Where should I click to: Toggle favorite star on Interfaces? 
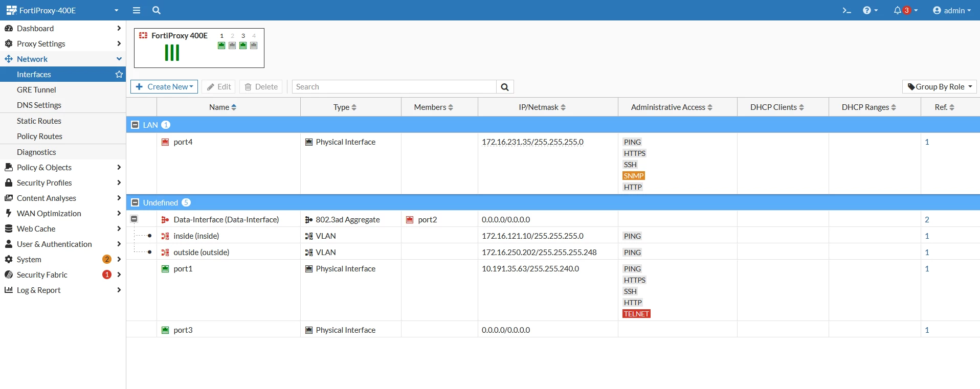click(119, 74)
